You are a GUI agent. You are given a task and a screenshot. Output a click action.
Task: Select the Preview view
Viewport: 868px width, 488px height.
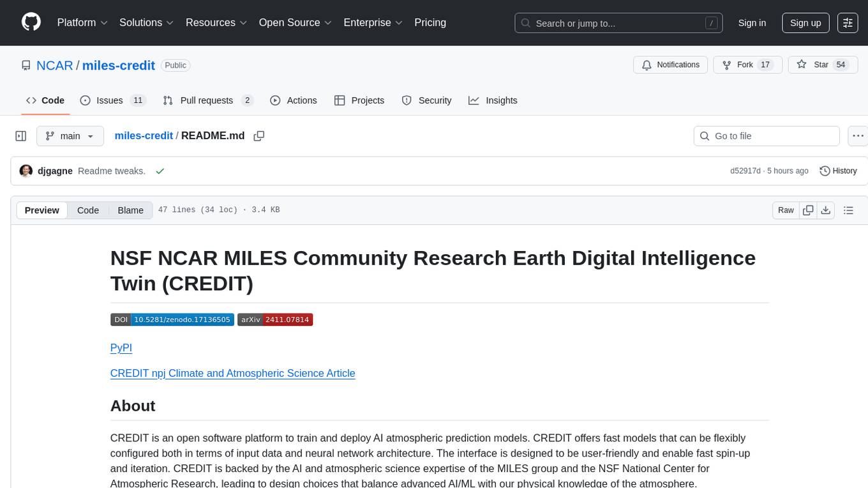coord(42,210)
